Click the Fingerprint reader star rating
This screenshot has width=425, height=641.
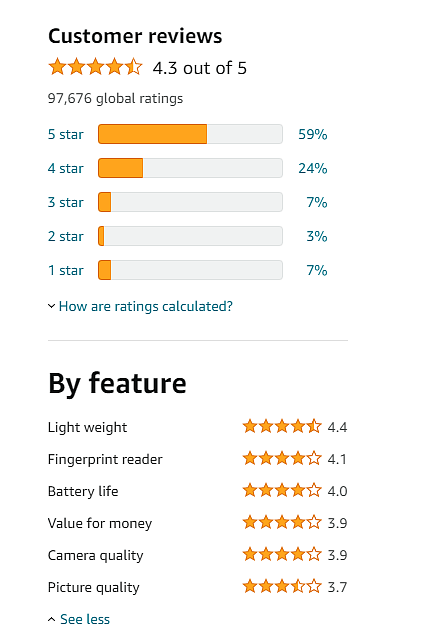coord(282,458)
